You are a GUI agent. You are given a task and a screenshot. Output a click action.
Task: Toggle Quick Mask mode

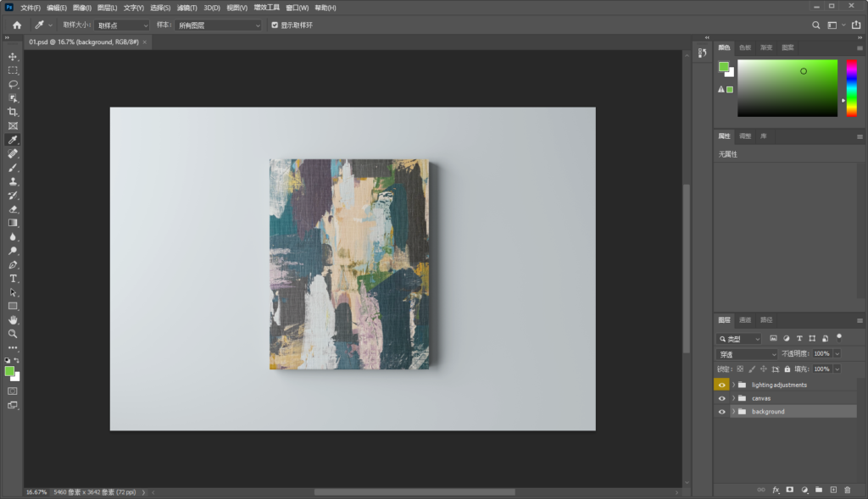[13, 391]
